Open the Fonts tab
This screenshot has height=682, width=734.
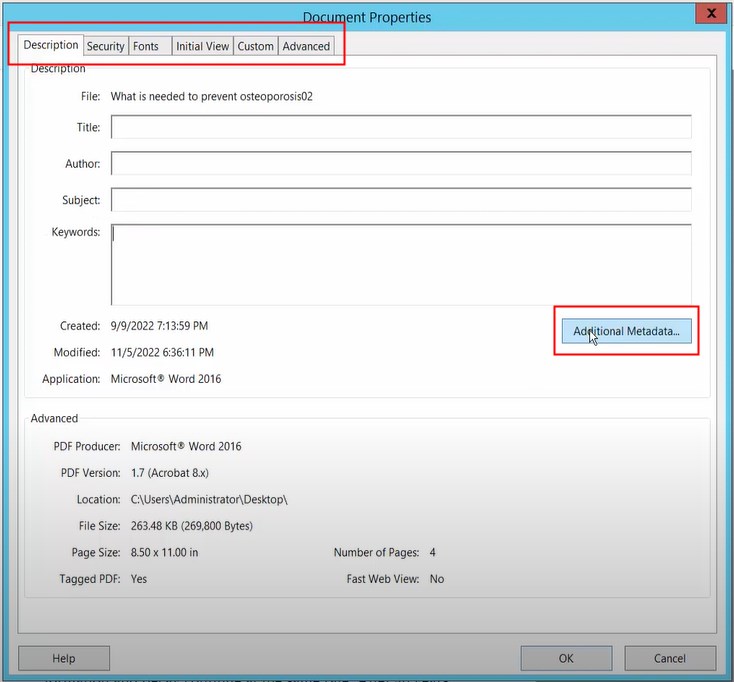[146, 46]
